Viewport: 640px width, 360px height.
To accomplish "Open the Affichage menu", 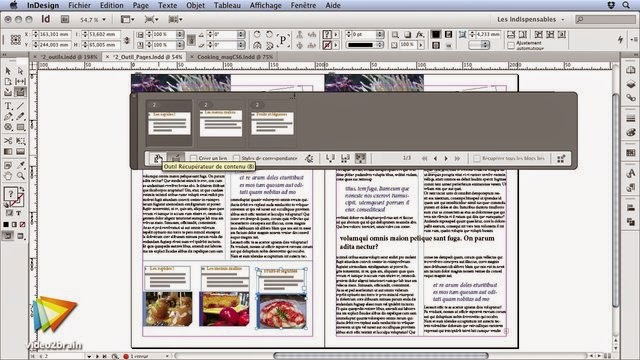I will [265, 5].
